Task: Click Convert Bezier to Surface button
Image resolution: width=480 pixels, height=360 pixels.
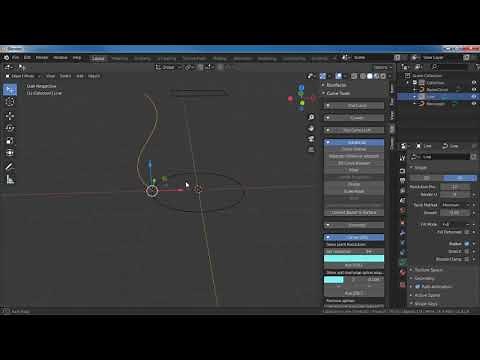Action: tap(354, 212)
